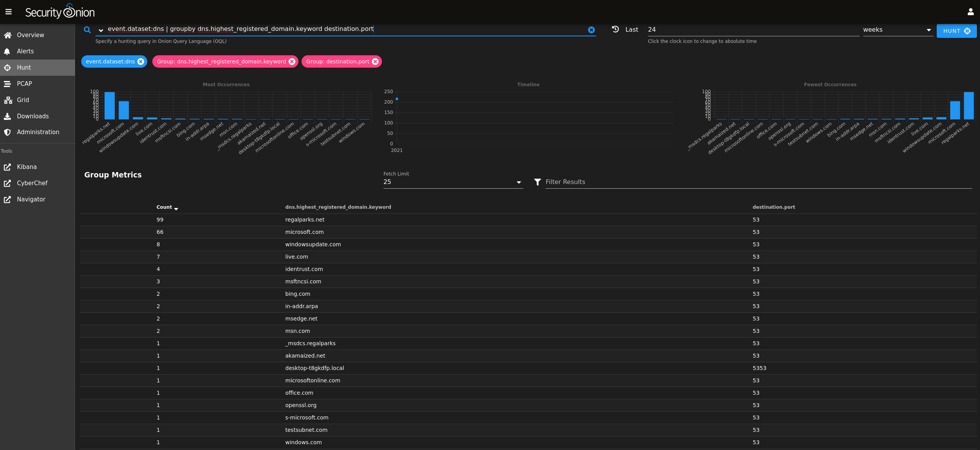This screenshot has width=980, height=450.
Task: Click the Navigator external link icon
Action: pyautogui.click(x=7, y=199)
